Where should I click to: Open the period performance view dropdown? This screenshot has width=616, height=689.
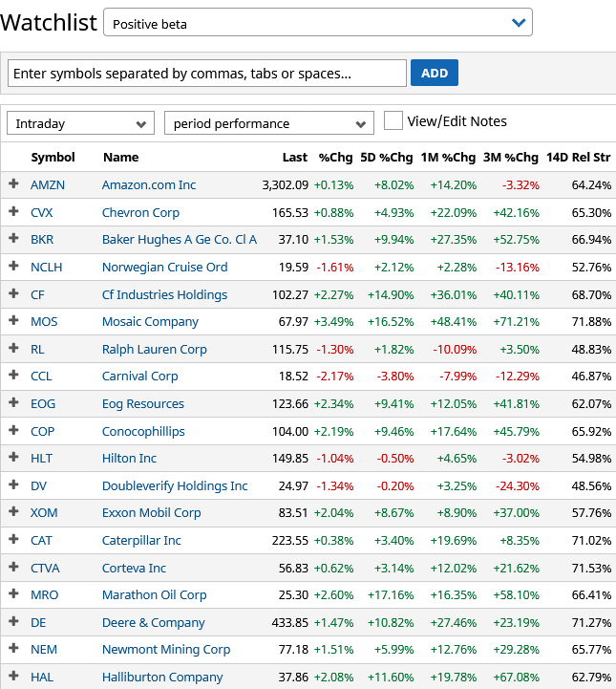click(269, 123)
